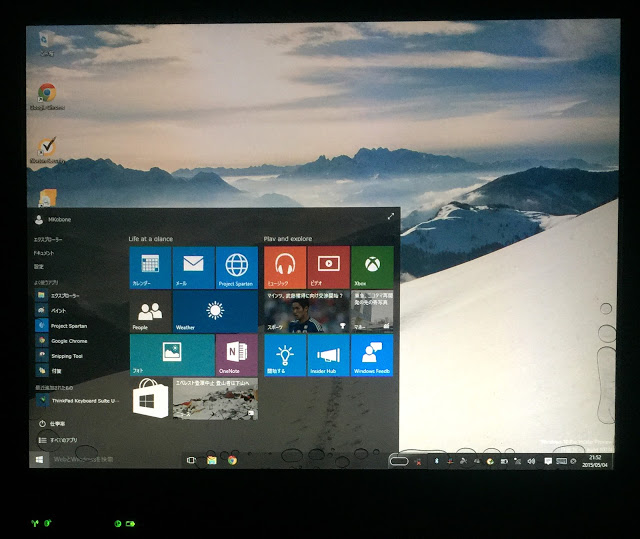Open the Xbox tile
The width and height of the screenshot is (640, 539).
[x=372, y=267]
